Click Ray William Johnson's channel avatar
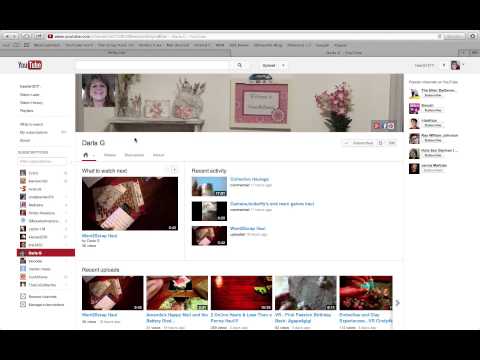Viewport: 480px width, 360px height. click(x=414, y=138)
